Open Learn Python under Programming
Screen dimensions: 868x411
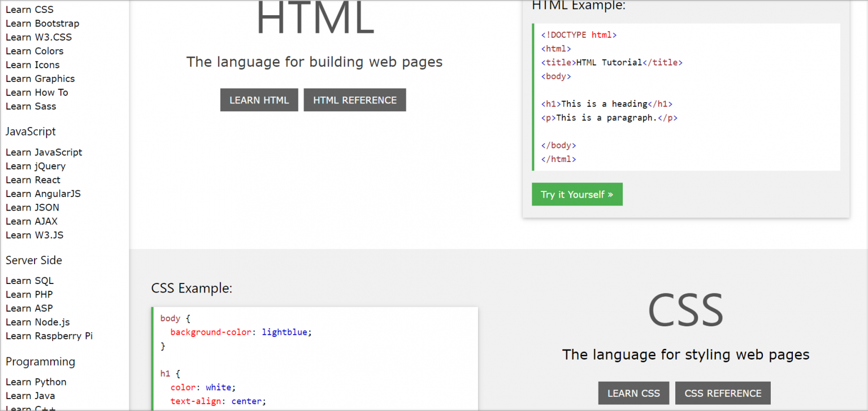coord(36,382)
